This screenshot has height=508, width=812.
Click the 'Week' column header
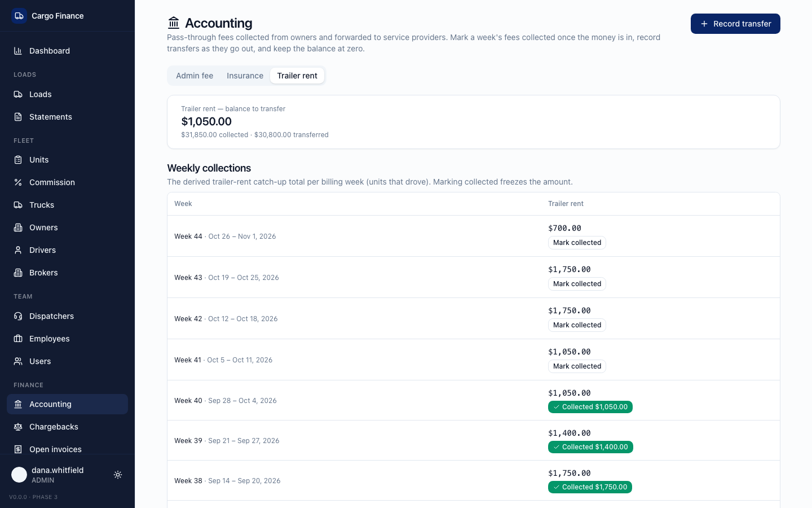[x=183, y=204]
